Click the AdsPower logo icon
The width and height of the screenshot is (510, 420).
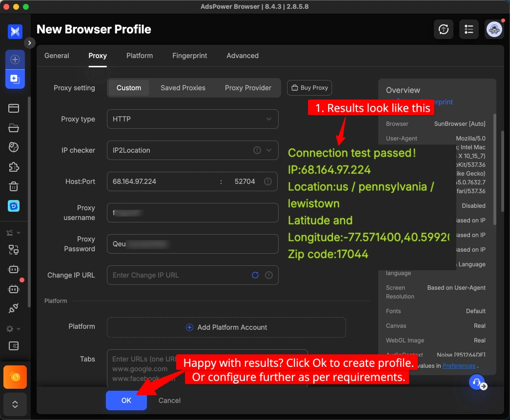15,32
